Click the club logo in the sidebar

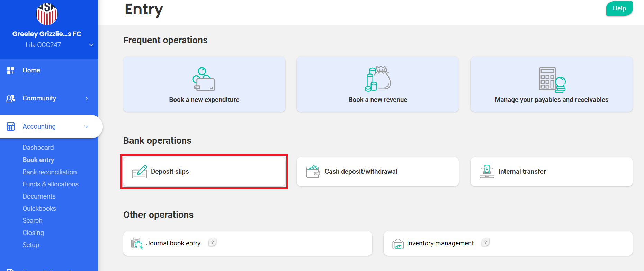[x=47, y=14]
